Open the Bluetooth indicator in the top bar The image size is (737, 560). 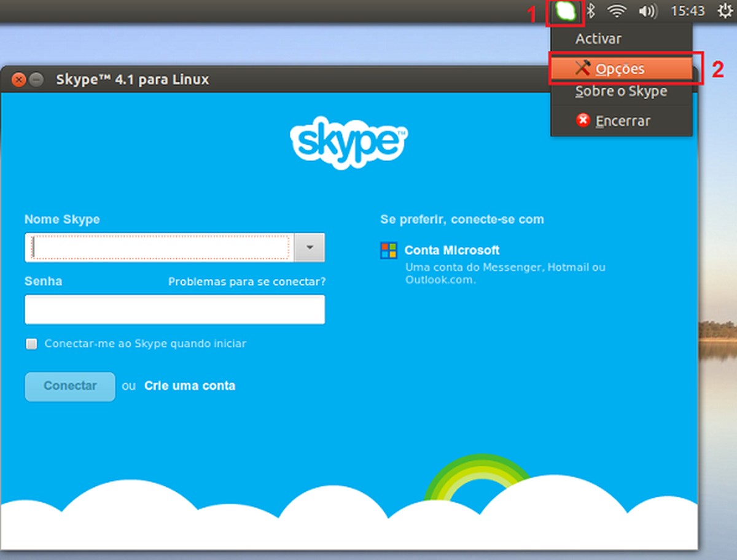[591, 11]
